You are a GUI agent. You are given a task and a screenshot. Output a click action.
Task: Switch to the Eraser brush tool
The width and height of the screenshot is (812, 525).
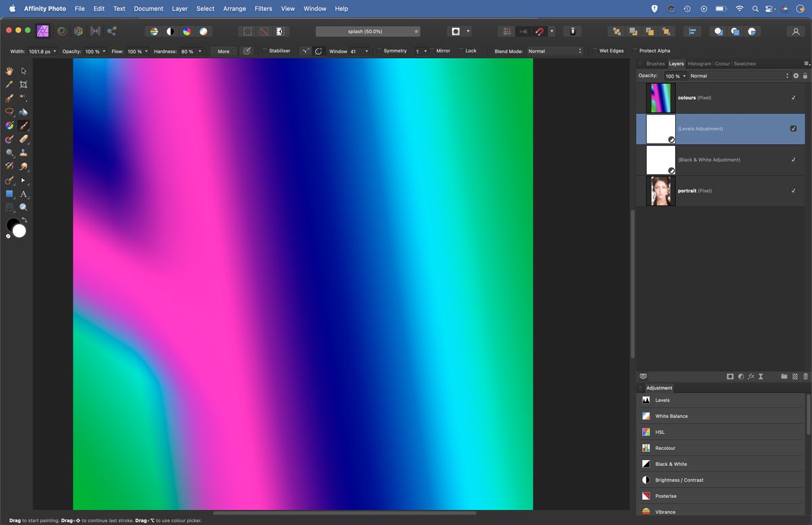(x=23, y=138)
